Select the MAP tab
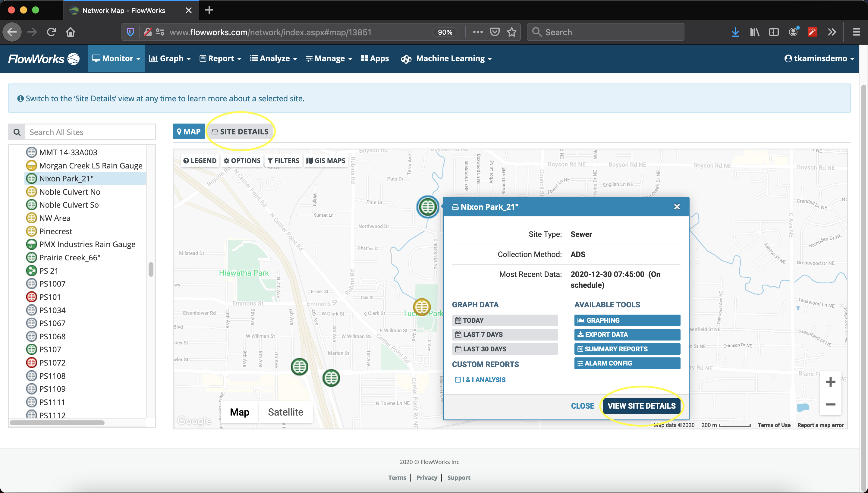 [189, 131]
